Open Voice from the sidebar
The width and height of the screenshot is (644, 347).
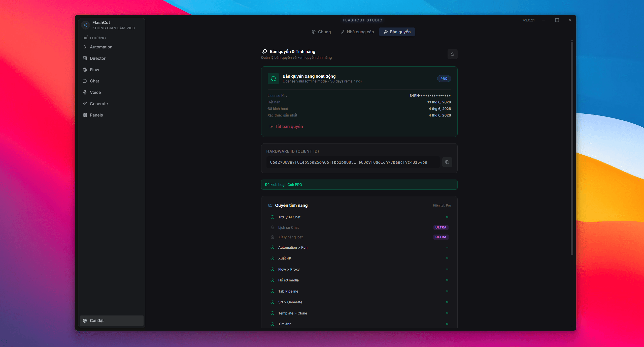(112, 92)
